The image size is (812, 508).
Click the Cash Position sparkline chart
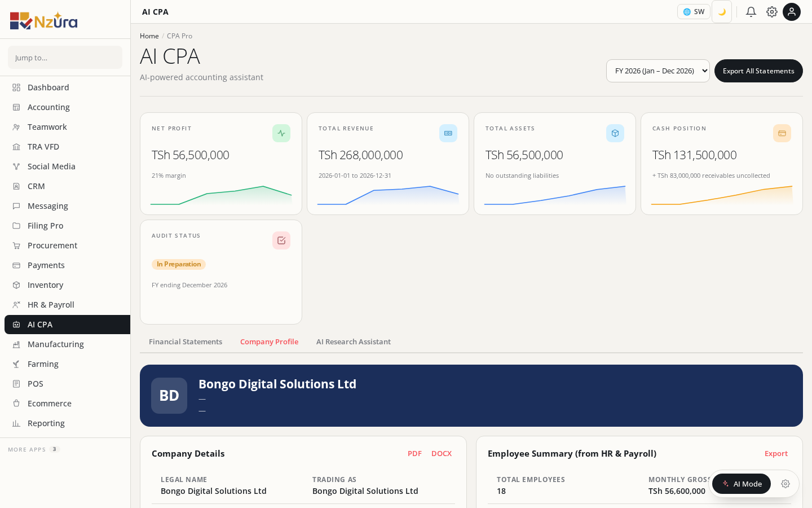click(x=722, y=195)
